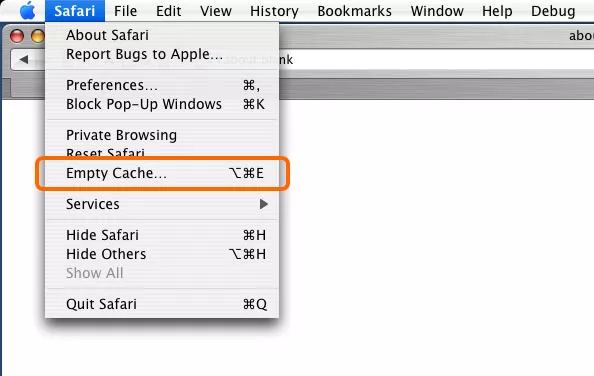The width and height of the screenshot is (594, 376).
Task: Choose Reset Safari entry
Action: (162, 152)
